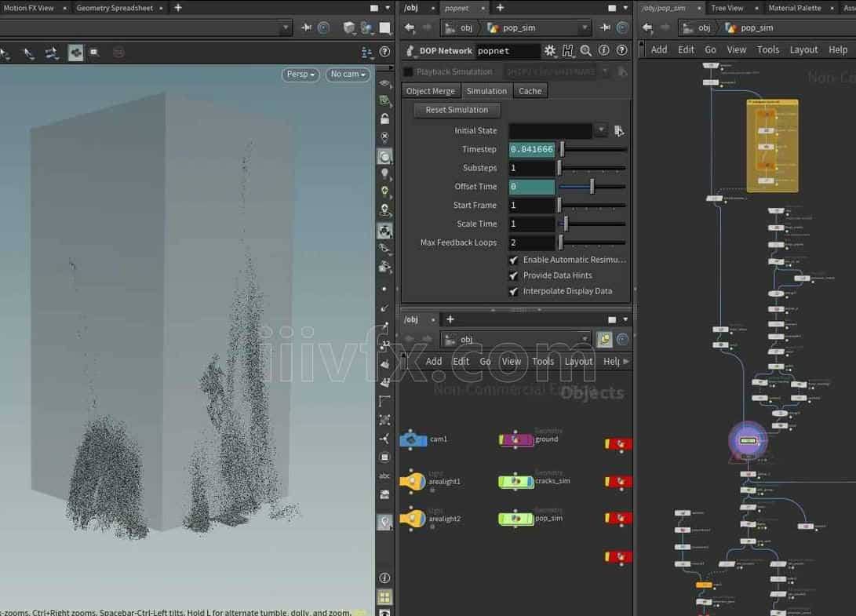
Task: Open the Persp view dropdown
Action: [301, 75]
